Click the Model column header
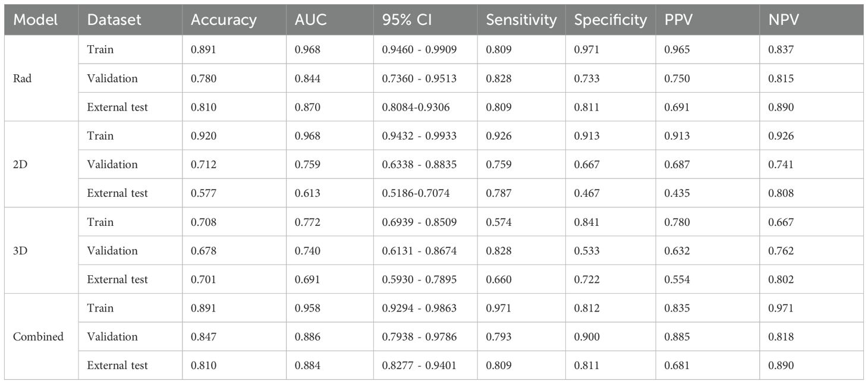Image resolution: width=868 pixels, height=384 pixels. tap(36, 20)
